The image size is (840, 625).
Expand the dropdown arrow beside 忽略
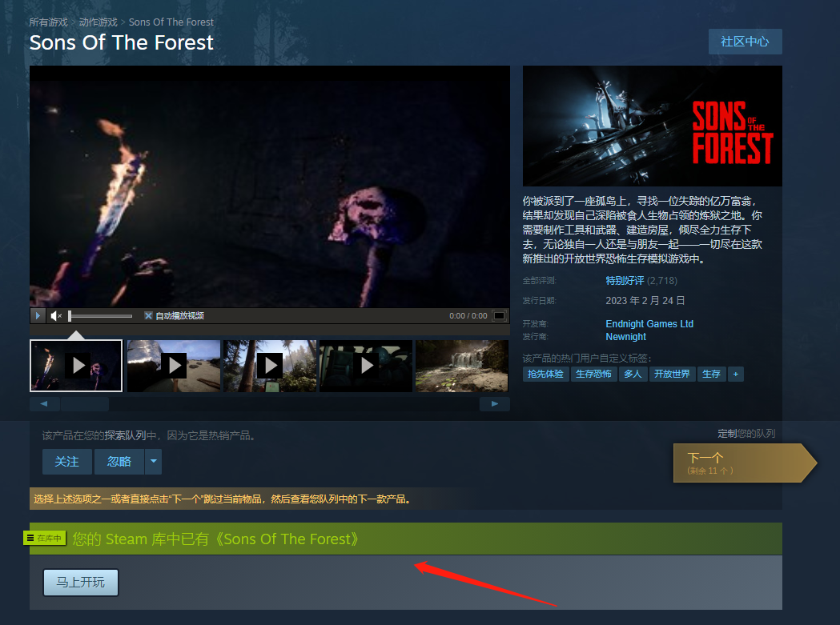point(153,462)
